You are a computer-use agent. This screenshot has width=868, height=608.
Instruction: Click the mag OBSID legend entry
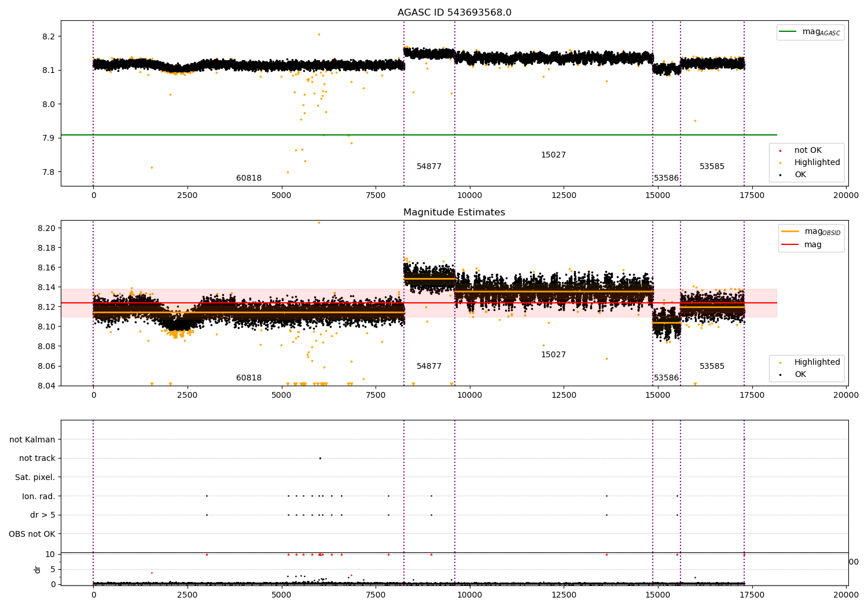pyautogui.click(x=811, y=232)
